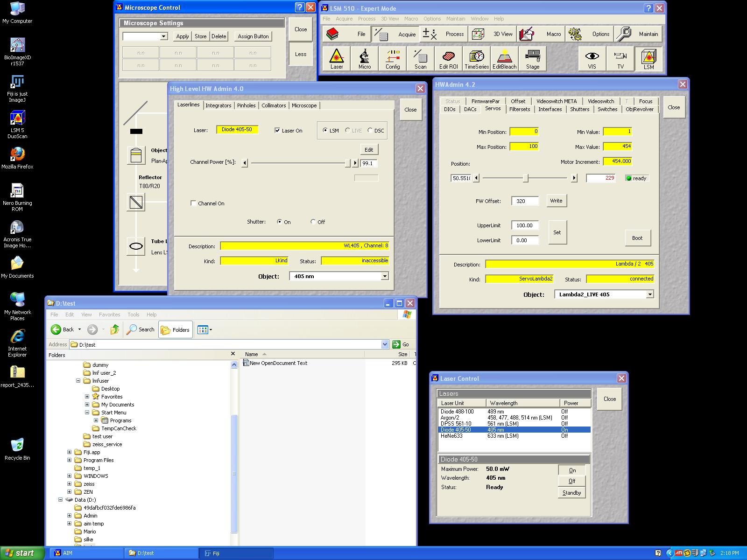This screenshot has height=560, width=747.
Task: Select the HeNe633 laser row
Action: tap(515, 436)
